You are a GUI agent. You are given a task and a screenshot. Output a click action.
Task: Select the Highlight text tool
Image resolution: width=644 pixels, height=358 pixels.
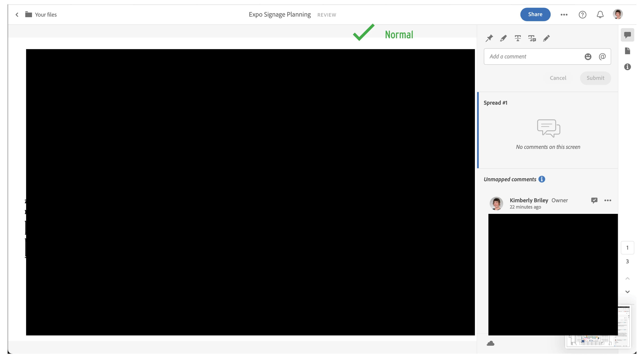coord(503,38)
